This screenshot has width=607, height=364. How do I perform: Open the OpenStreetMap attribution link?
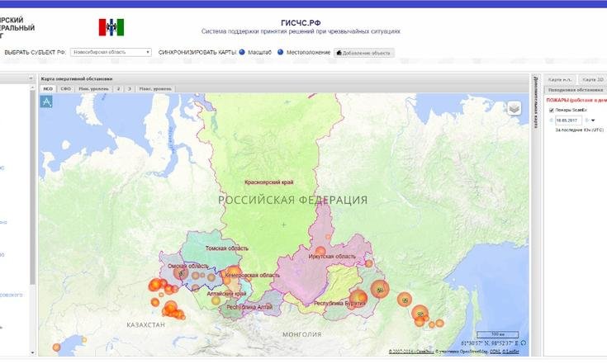pos(468,352)
